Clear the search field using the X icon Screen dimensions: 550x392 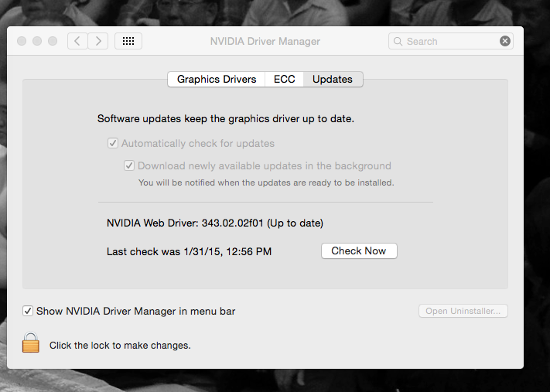coord(505,42)
